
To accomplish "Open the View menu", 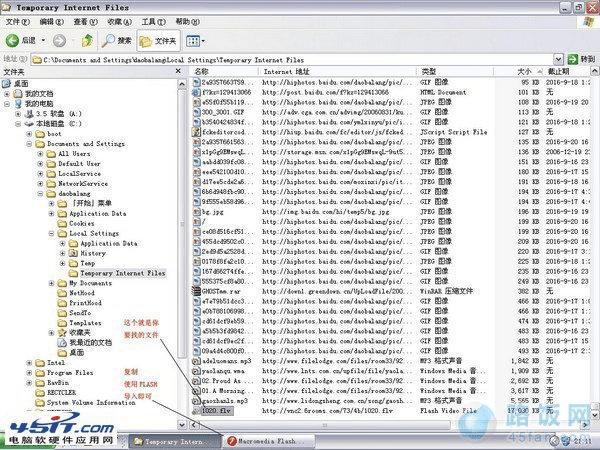I will [x=86, y=22].
